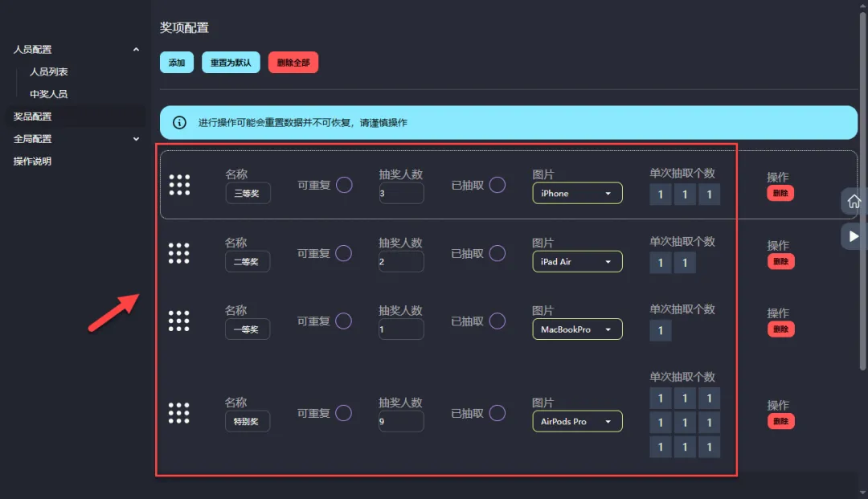Click the drag handle for 特别奖 row
The image size is (868, 499).
coord(179,413)
